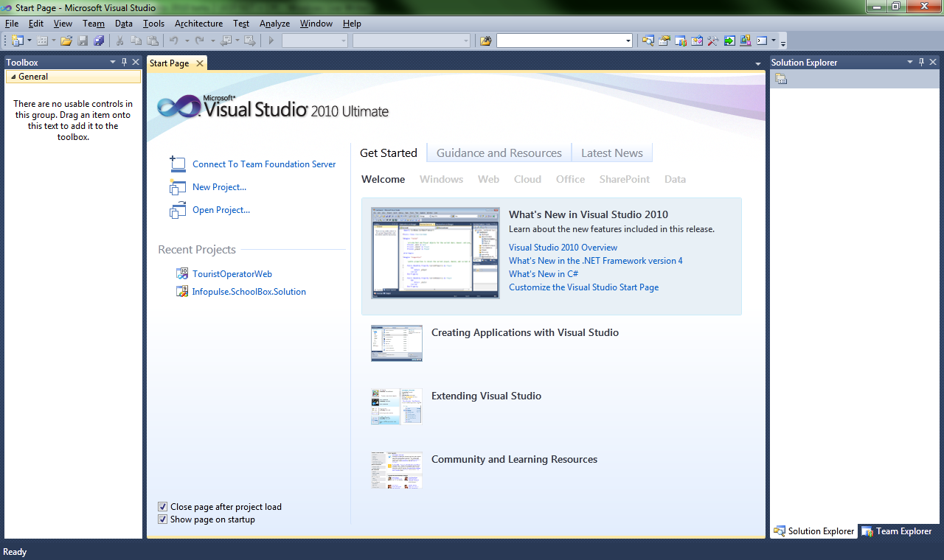
Task: Open the Undo history dropdown arrow
Action: (187, 41)
